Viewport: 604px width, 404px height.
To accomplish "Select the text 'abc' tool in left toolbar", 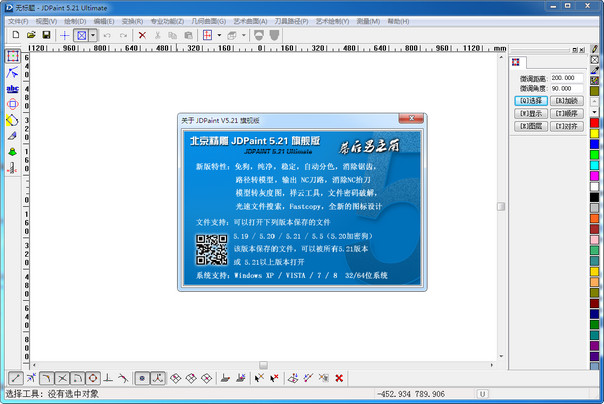I will 12,88.
